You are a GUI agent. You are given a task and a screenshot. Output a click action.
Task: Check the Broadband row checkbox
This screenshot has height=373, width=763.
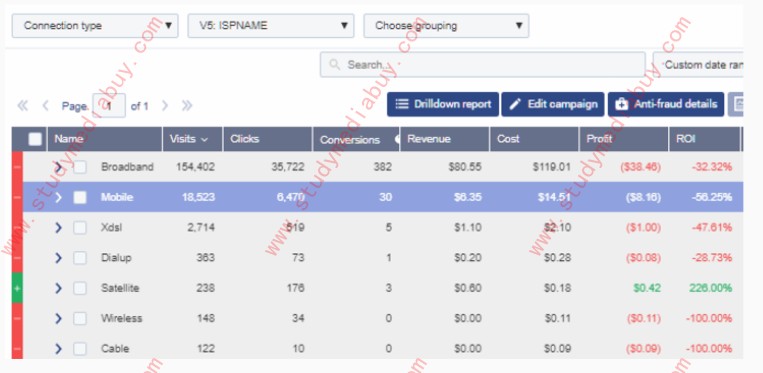click(x=80, y=167)
